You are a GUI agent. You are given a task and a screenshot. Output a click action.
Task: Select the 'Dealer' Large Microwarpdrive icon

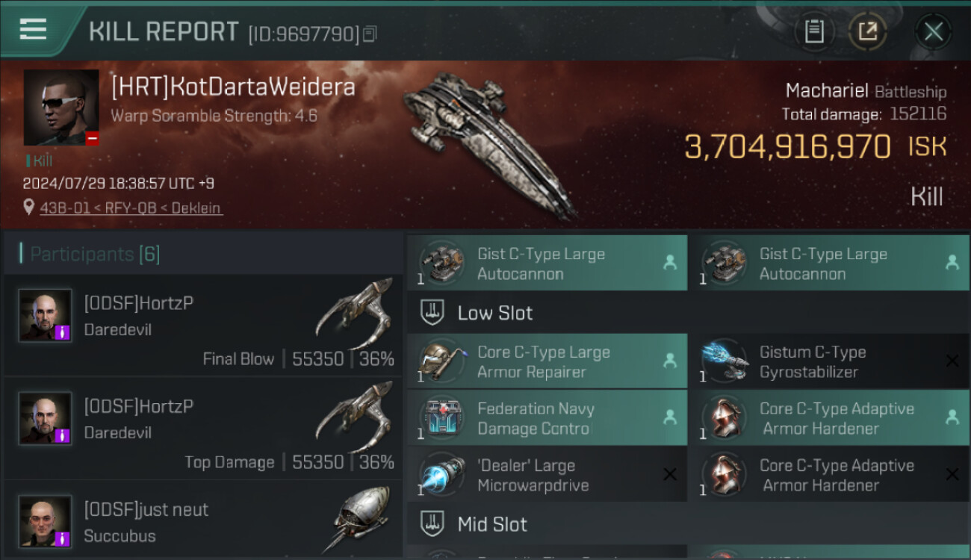(x=441, y=475)
